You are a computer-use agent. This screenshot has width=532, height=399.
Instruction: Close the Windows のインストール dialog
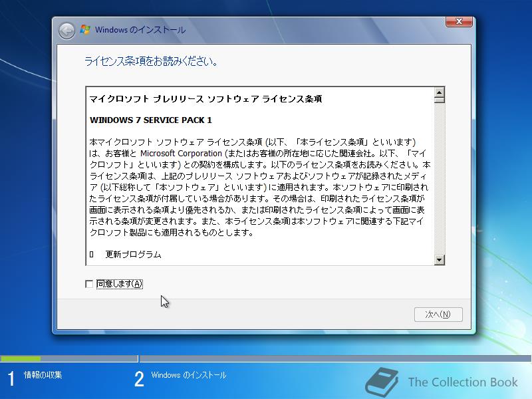[x=459, y=21]
